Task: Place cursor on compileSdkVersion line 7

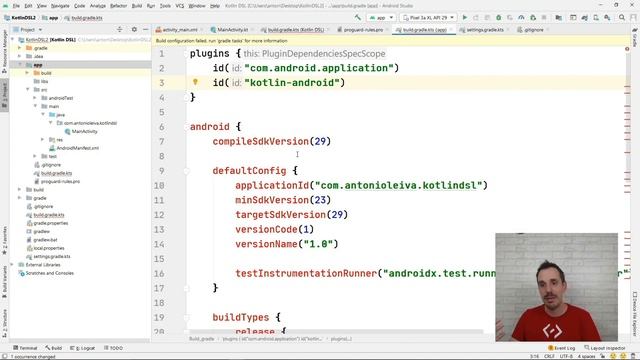Action: (272, 141)
